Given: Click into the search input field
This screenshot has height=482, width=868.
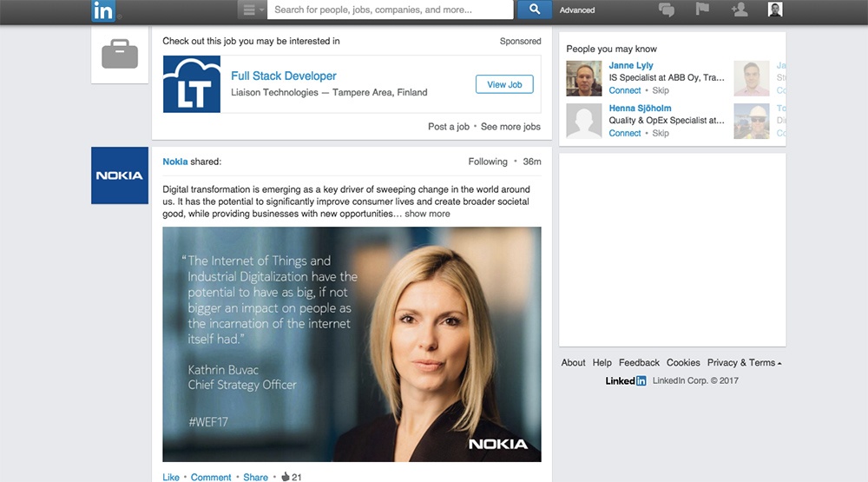Looking at the screenshot, I should coord(390,10).
